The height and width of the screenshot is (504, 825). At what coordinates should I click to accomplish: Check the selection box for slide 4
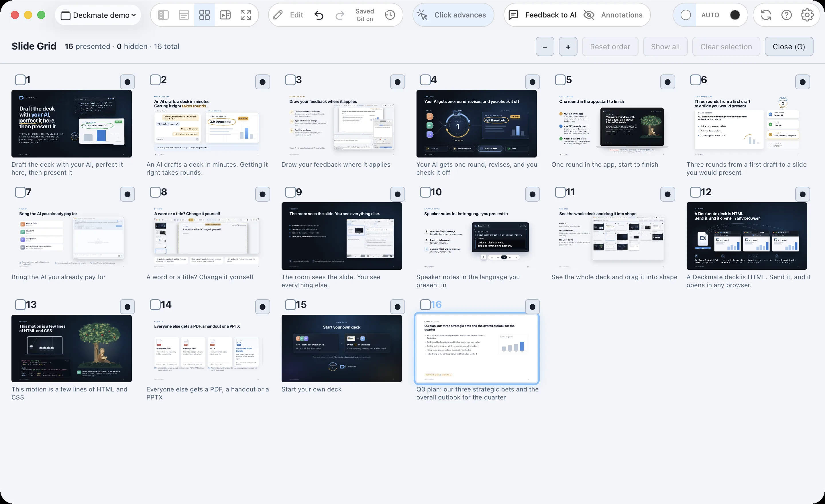coord(425,80)
